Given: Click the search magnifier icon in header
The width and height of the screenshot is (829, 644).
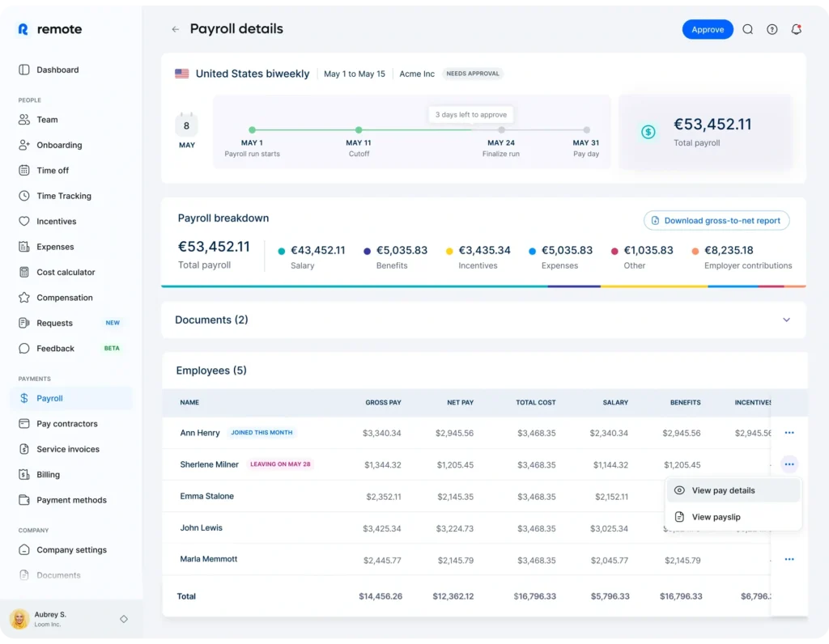Looking at the screenshot, I should 747,29.
